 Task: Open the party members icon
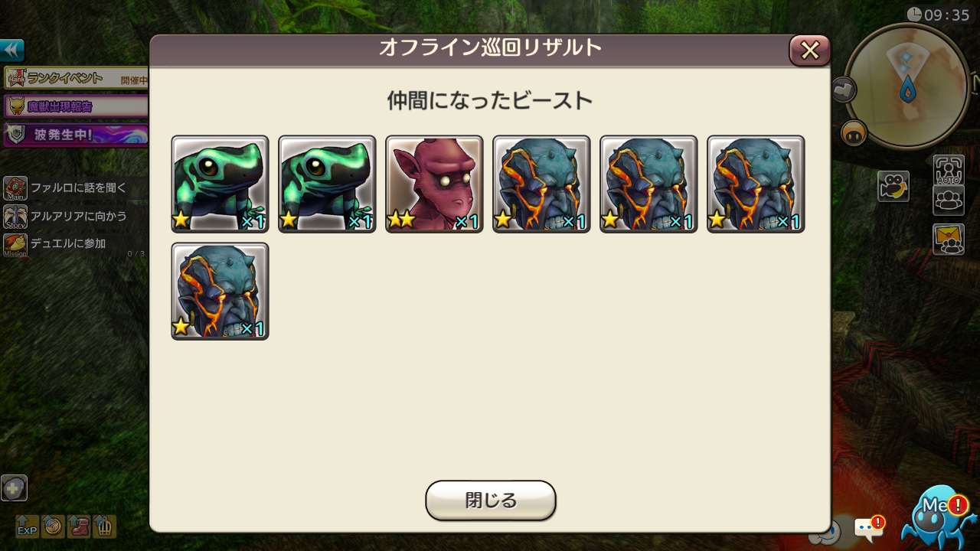[949, 200]
